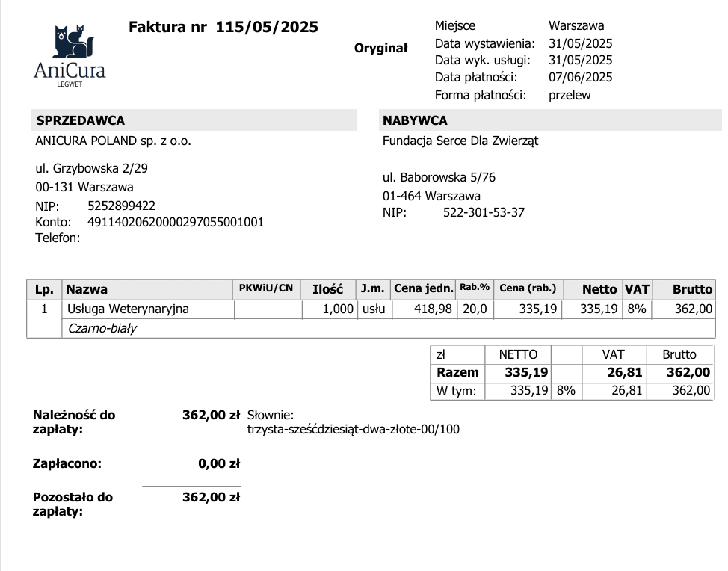Select buyer NIP 522-301-53-37
The width and height of the screenshot is (728, 571).
tap(484, 213)
